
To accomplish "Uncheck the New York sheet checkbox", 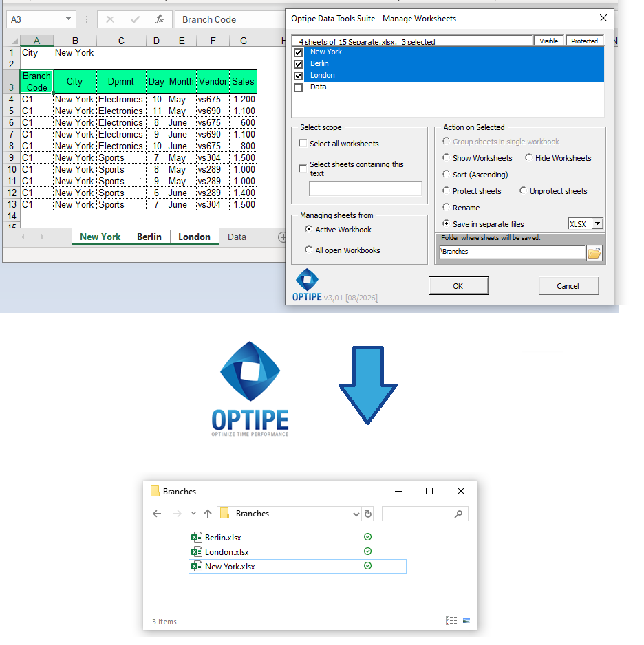I will click(x=299, y=52).
